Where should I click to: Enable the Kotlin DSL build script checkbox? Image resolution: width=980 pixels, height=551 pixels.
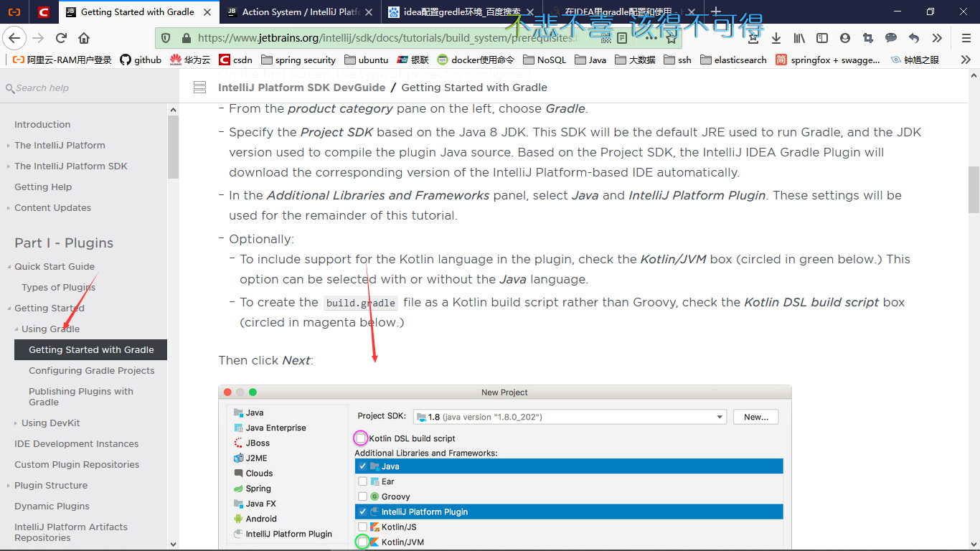click(361, 438)
